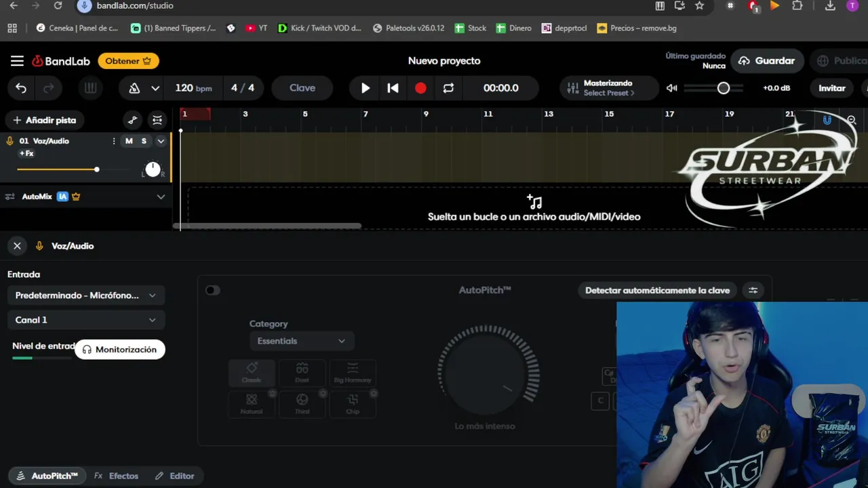Open the virtual piano keyboard icon

(90, 88)
